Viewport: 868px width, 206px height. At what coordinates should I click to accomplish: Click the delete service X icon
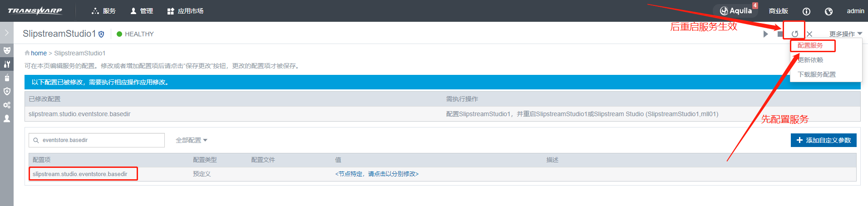809,34
